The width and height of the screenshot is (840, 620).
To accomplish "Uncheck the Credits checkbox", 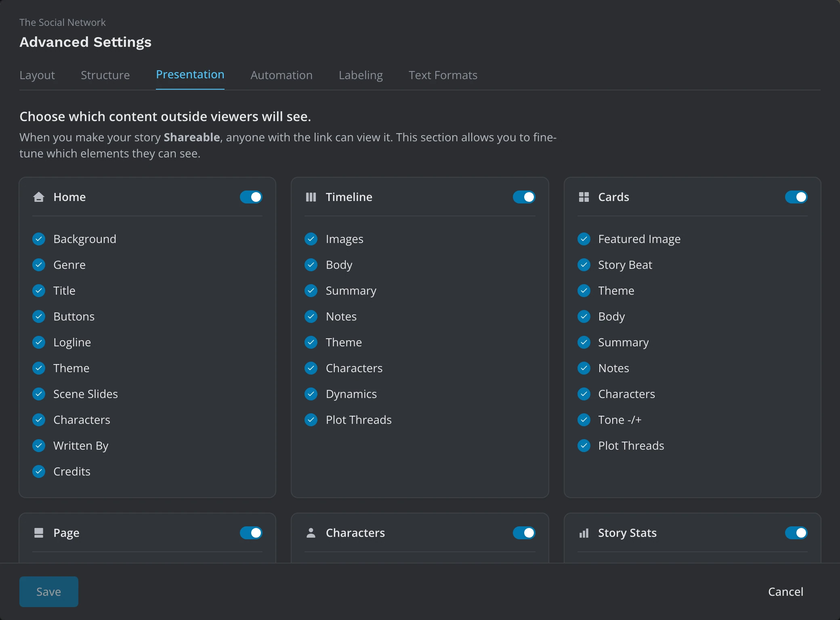I will click(39, 471).
